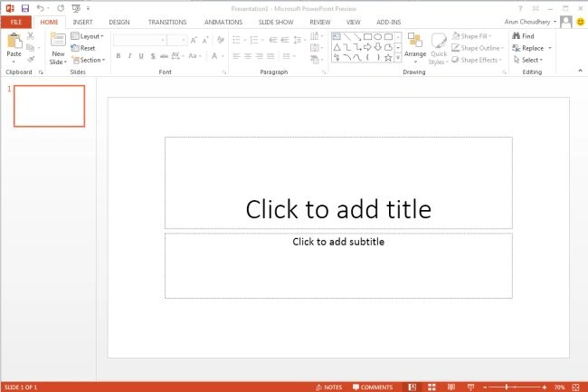
Task: Open the Select dropdown in Editing
Action: pos(528,60)
